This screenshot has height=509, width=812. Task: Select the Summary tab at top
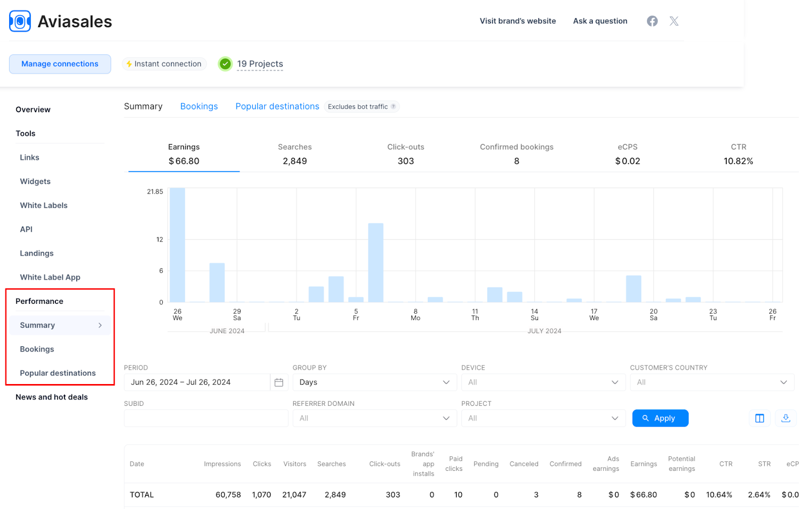click(x=143, y=106)
